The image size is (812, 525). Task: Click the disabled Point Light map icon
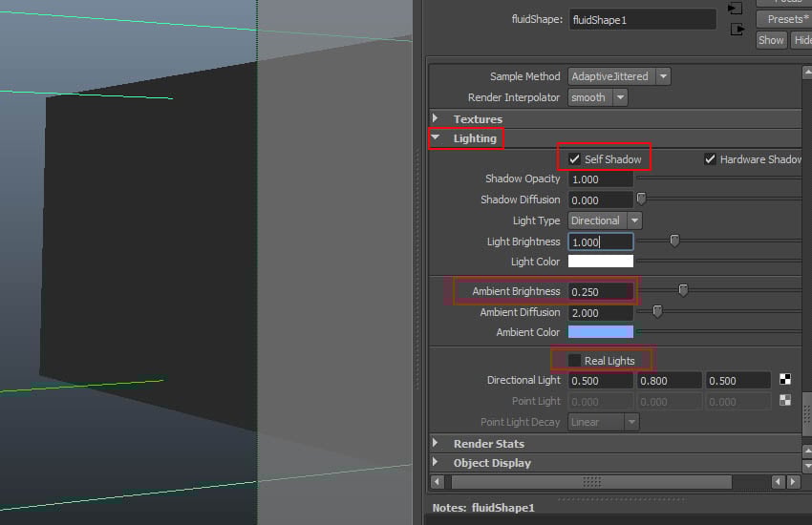pos(785,400)
